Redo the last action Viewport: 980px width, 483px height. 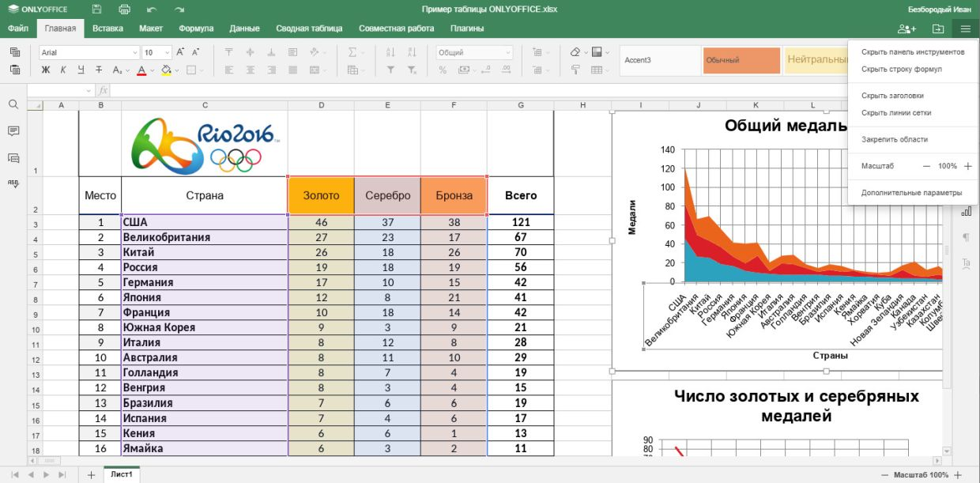[x=179, y=9]
